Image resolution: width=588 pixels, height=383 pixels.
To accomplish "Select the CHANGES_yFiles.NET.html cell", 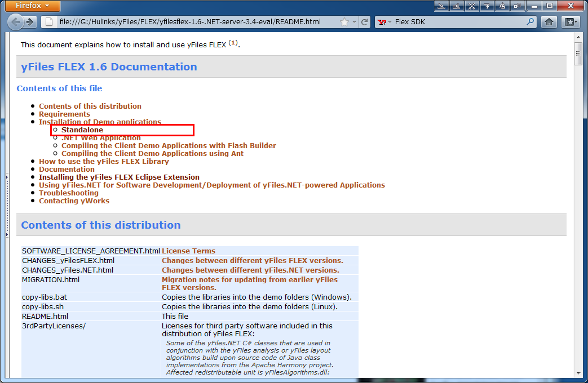I will [91, 270].
